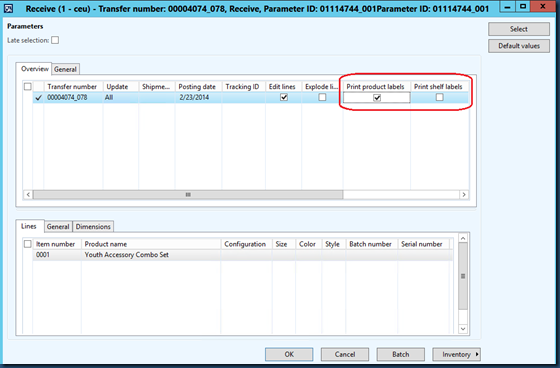Click the Color column header
The width and height of the screenshot is (560, 368).
click(309, 244)
